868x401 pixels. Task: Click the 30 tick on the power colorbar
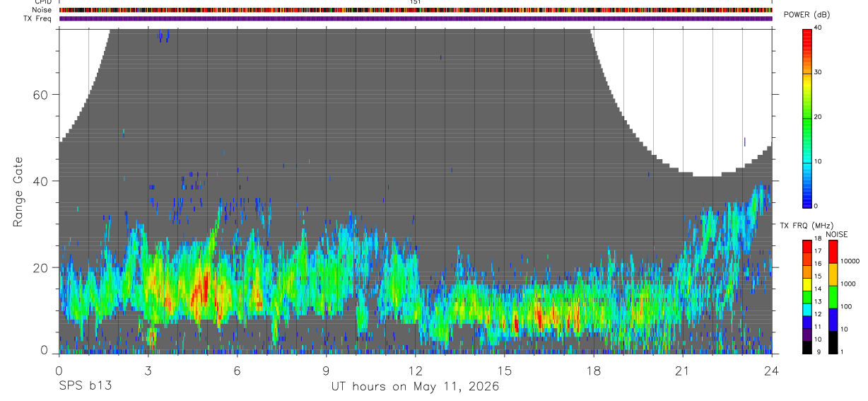(x=818, y=72)
